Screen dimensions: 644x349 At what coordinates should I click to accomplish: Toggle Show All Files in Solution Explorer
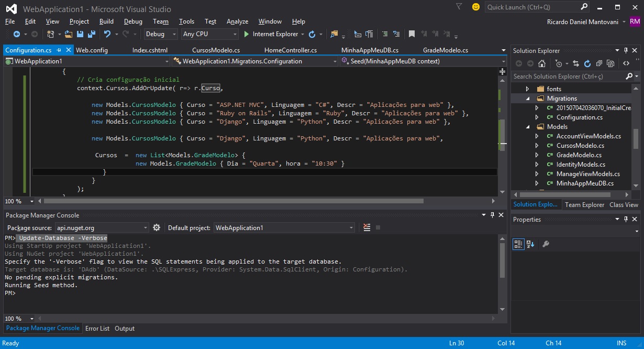[x=610, y=63]
